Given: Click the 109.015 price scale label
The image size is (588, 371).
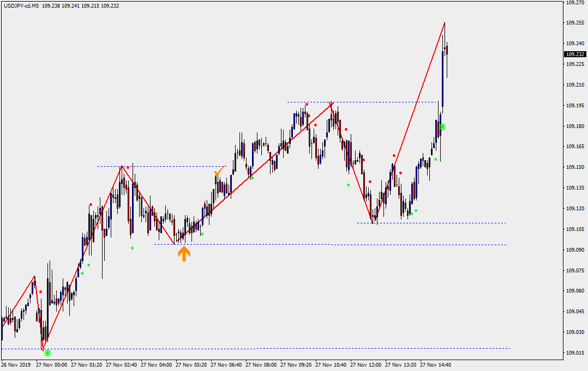Looking at the screenshot, I should [x=574, y=353].
